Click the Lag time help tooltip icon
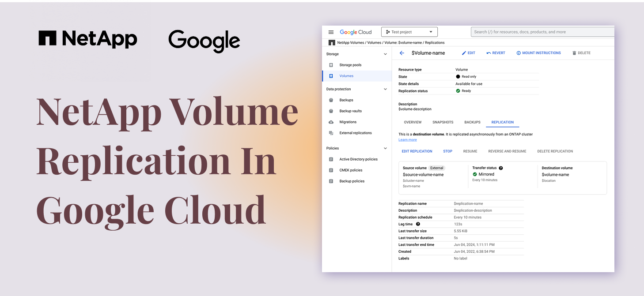Image resolution: width=644 pixels, height=296 pixels. tap(418, 224)
